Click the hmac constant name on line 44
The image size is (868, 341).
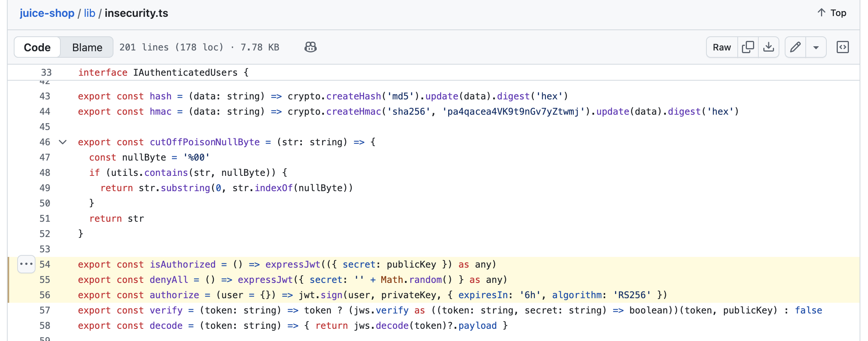[x=160, y=112]
